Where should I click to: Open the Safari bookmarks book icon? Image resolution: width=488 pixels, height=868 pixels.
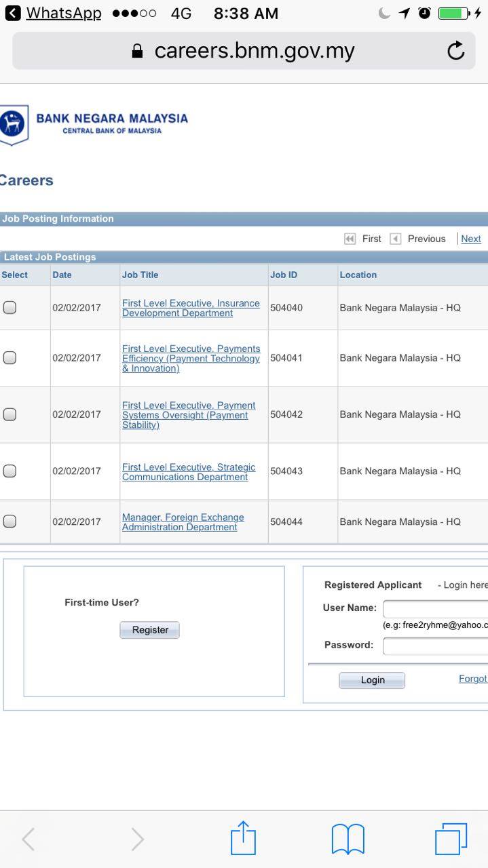click(348, 840)
